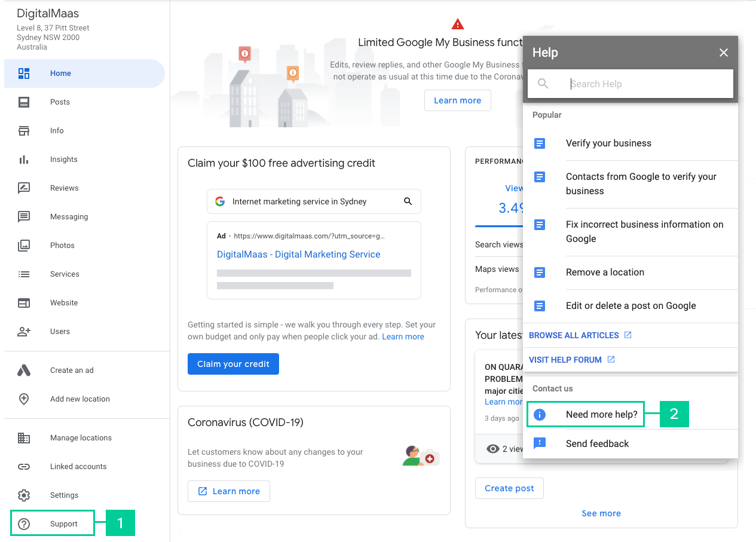The width and height of the screenshot is (756, 542).
Task: Click the external link icon after Browse All Articles
Action: coord(628,335)
